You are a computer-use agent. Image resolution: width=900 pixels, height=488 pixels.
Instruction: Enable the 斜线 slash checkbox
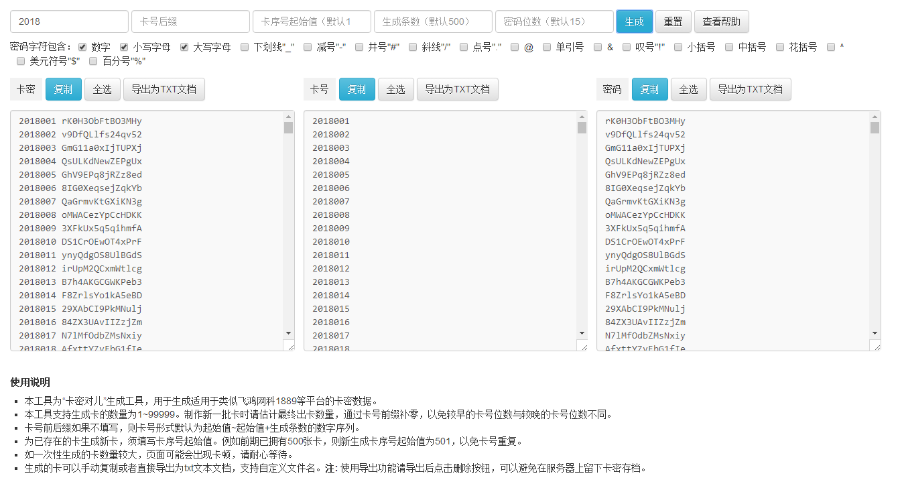413,47
